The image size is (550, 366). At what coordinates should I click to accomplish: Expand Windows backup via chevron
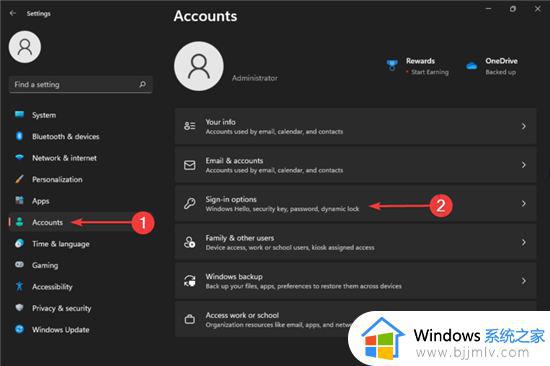click(523, 280)
